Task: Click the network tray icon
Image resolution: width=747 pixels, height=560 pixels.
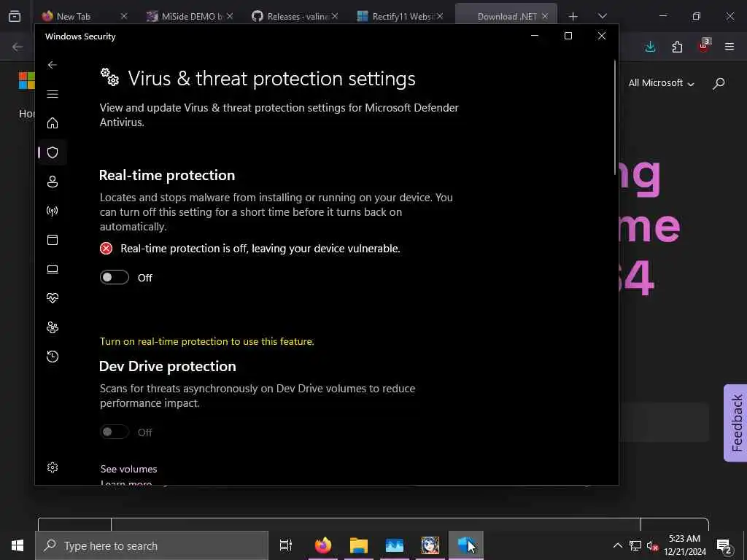Action: [635, 545]
